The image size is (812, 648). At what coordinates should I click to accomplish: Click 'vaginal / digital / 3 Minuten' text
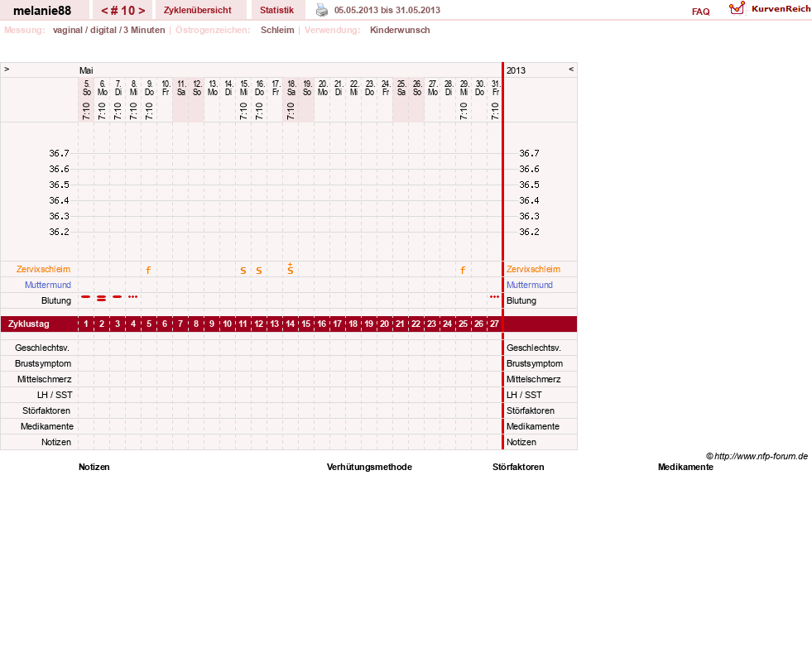(x=108, y=30)
